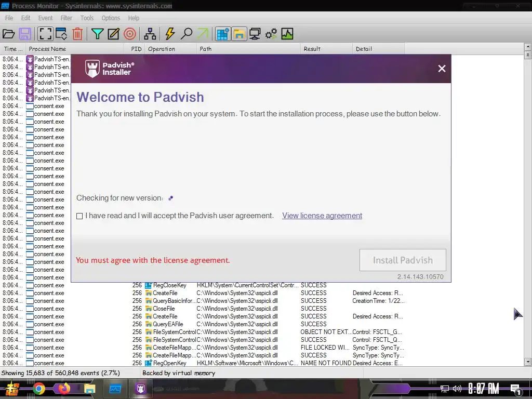
Task: Toggle Show Registry Activity icon
Action: [223, 34]
